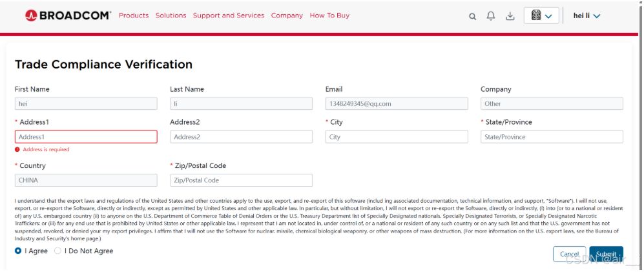Open the Products menu
This screenshot has height=272, width=644.
[x=134, y=16]
